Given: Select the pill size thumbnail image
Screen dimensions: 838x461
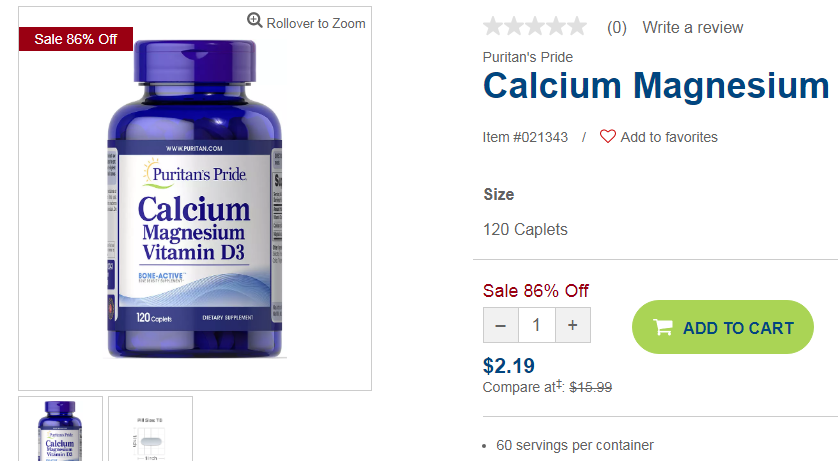Looking at the screenshot, I should coord(150,429).
